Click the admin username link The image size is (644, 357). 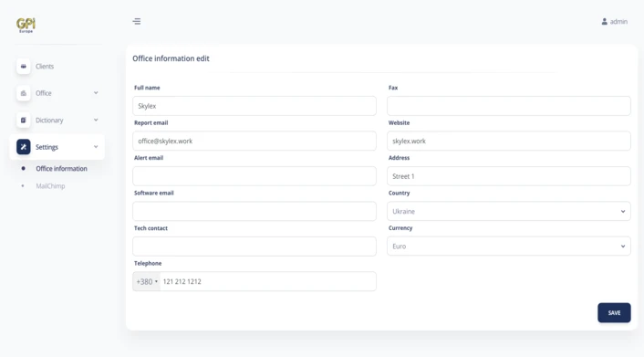click(x=618, y=21)
